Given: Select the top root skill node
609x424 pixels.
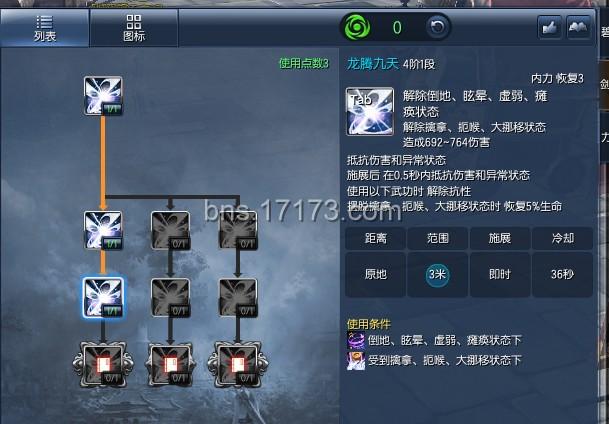Looking at the screenshot, I should pos(103,96).
